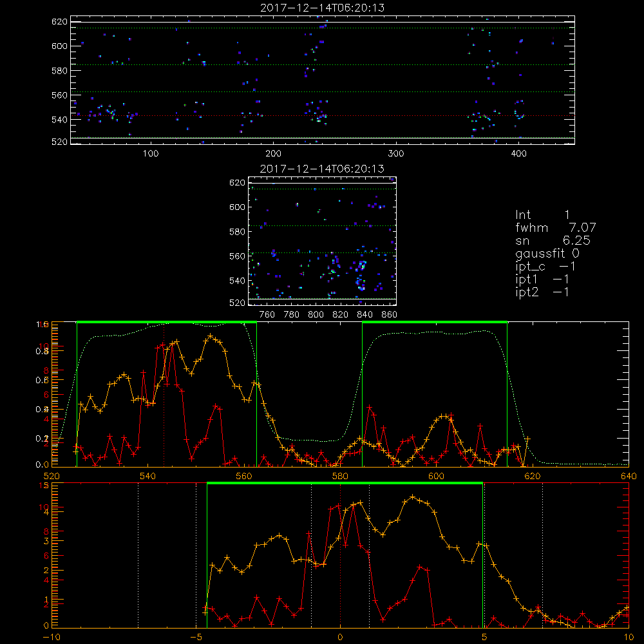Click y-axis label 540 of the middle plot
Viewport: 644px width, 644px height.
237,281
